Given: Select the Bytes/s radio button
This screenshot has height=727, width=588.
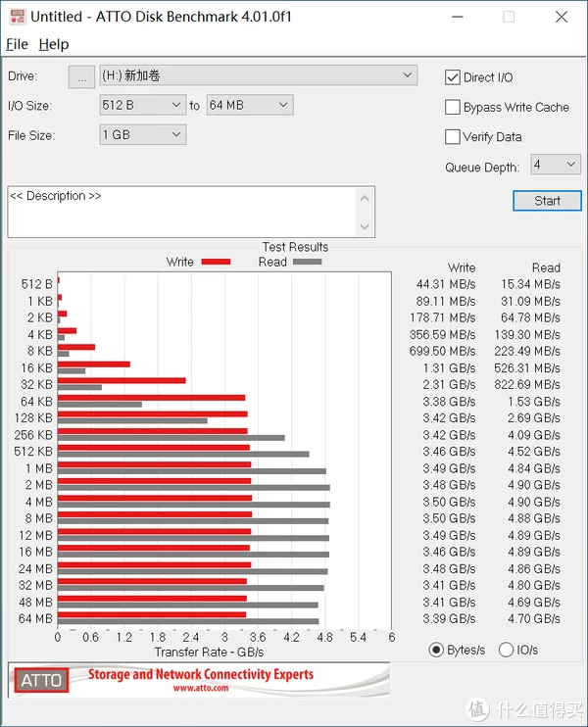Looking at the screenshot, I should tap(436, 650).
